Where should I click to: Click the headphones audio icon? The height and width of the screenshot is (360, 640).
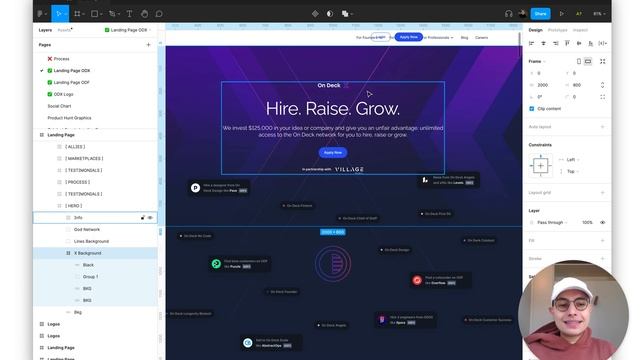509,14
